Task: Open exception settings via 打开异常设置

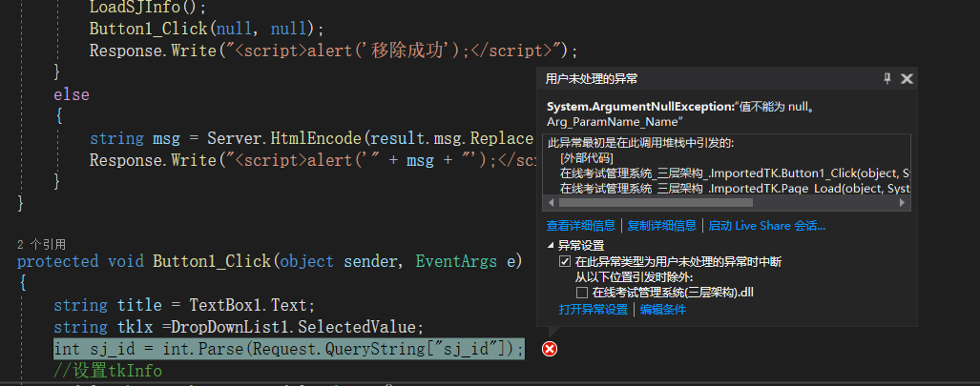Action: click(593, 310)
